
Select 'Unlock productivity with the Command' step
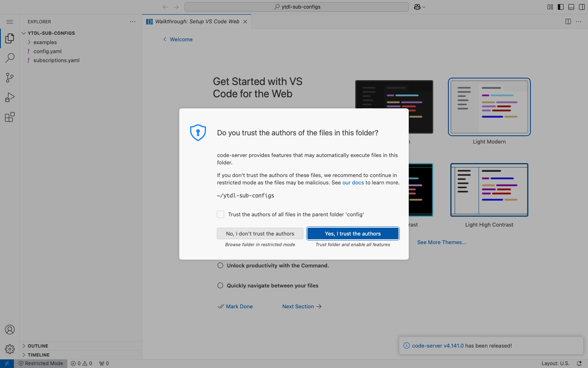pyautogui.click(x=273, y=265)
